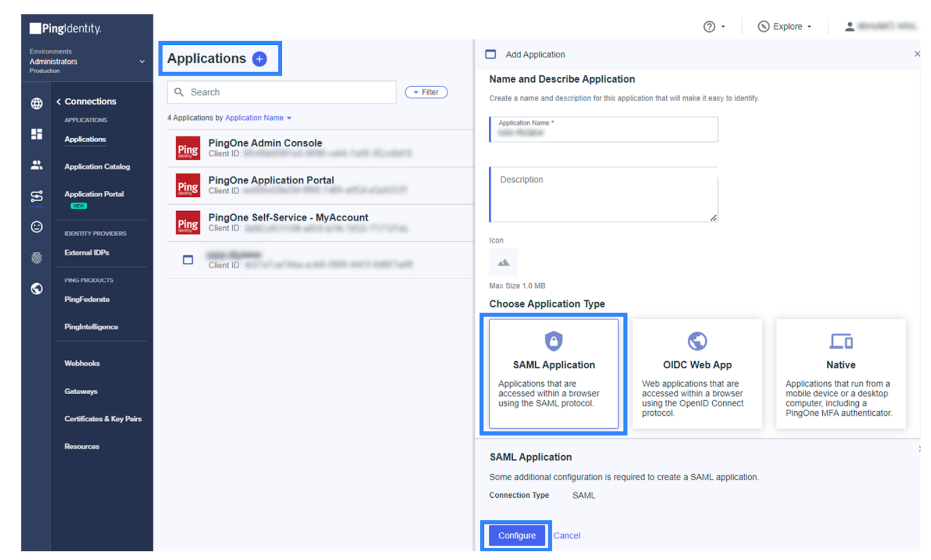Viewport: 931px width, 560px height.
Task: Open the connections icon in the left rail
Action: point(37,196)
